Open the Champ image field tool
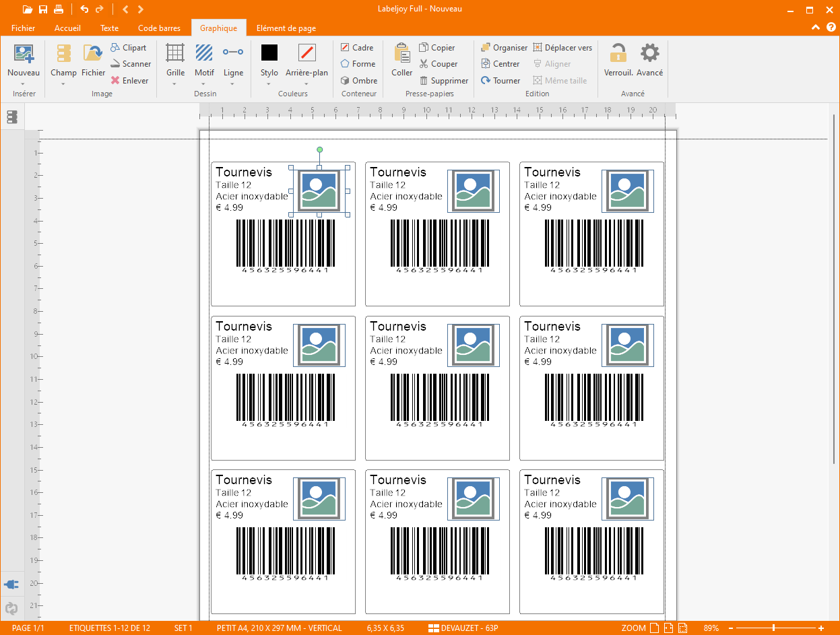The image size is (840, 635). pyautogui.click(x=63, y=60)
